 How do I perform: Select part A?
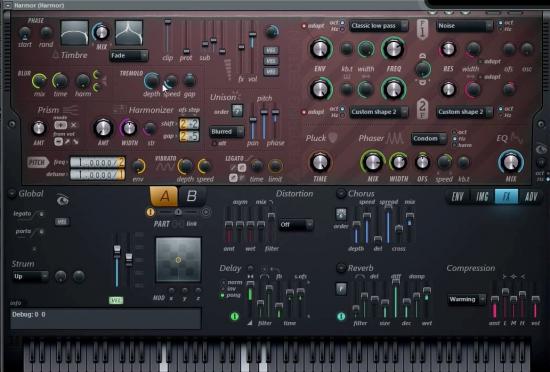click(164, 196)
